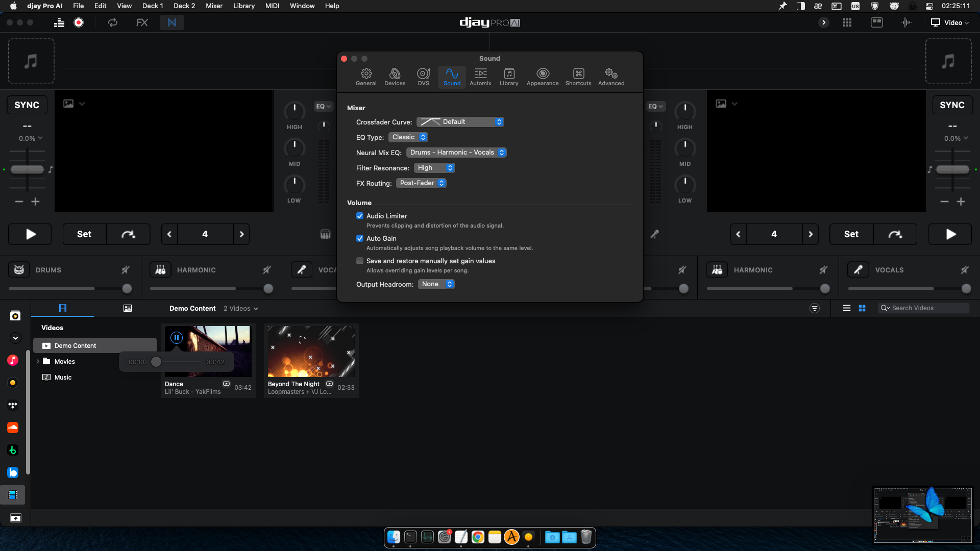Viewport: 980px width, 551px height.
Task: Mute the right deck VOCALS stem
Action: coord(965,270)
